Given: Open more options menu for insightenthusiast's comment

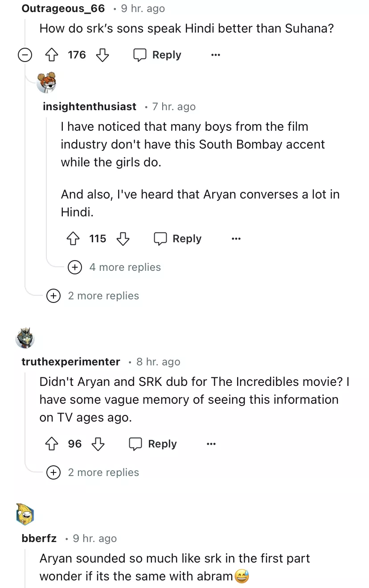Looking at the screenshot, I should pos(236,239).
